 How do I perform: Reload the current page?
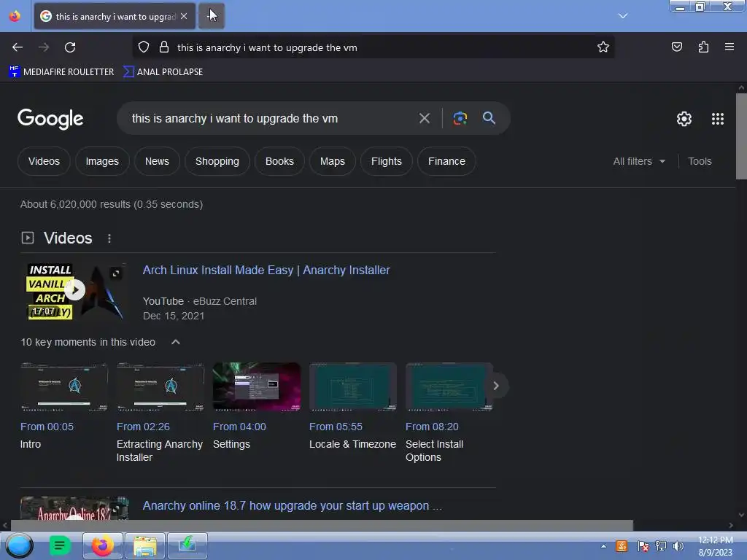click(x=70, y=47)
